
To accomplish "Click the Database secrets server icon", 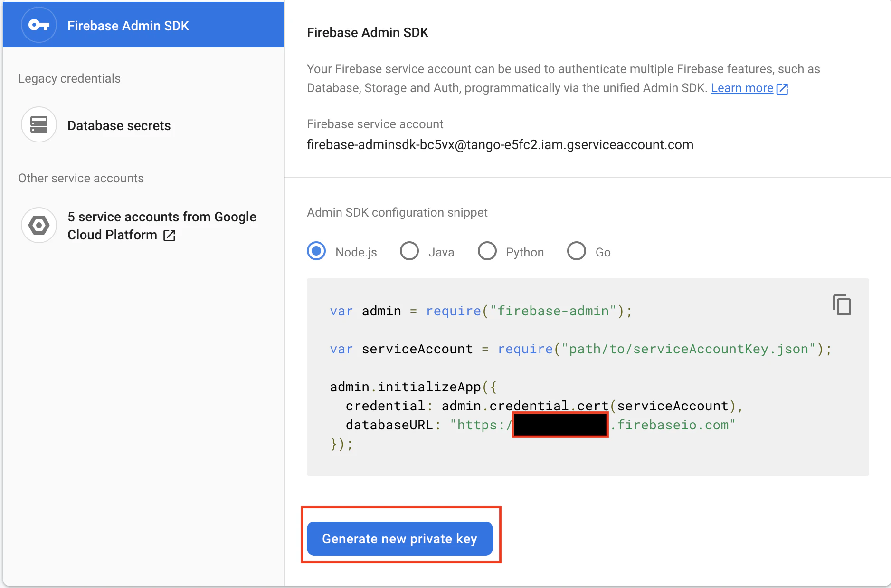I will (39, 125).
